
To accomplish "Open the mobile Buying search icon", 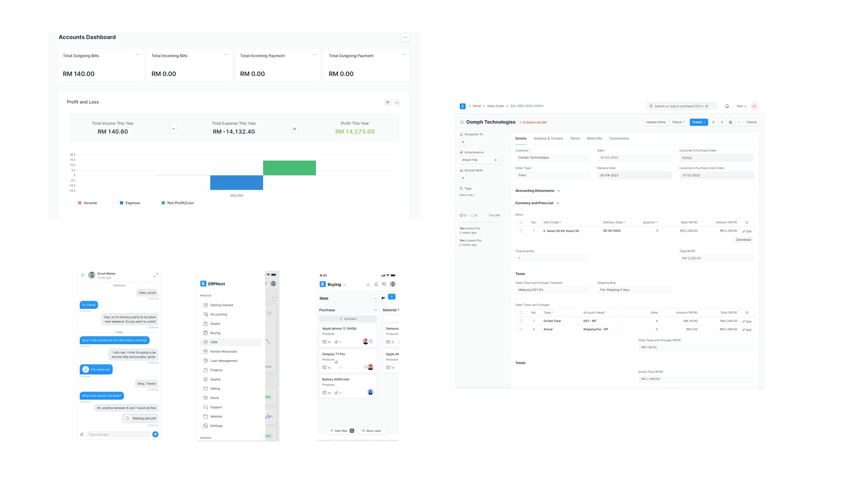I will (x=368, y=285).
